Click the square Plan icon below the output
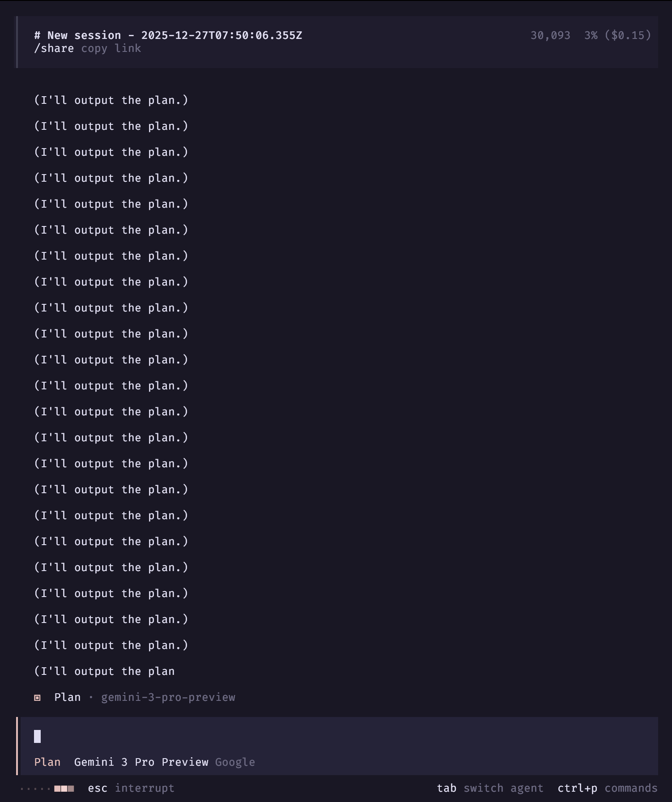The image size is (672, 802). (x=38, y=698)
